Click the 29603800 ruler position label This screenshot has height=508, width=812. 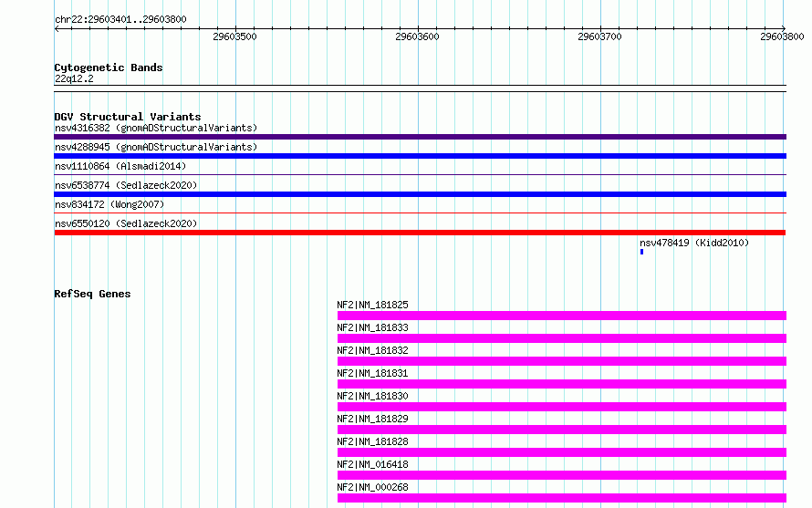tap(782, 36)
